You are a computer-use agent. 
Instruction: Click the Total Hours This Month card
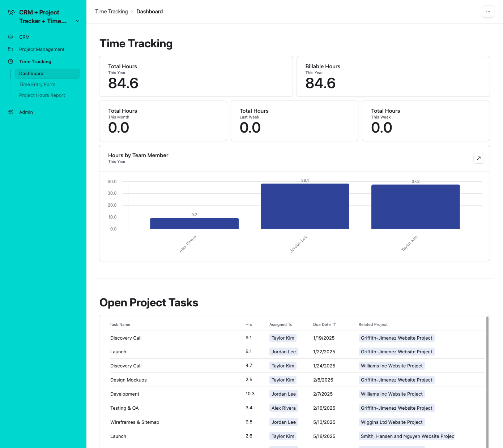click(163, 121)
